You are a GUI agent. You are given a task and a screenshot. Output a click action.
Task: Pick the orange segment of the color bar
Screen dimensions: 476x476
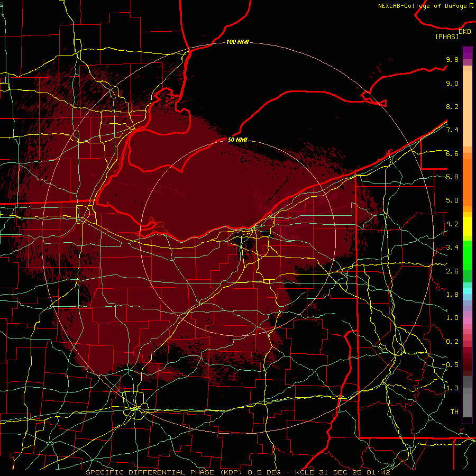pyautogui.click(x=467, y=182)
